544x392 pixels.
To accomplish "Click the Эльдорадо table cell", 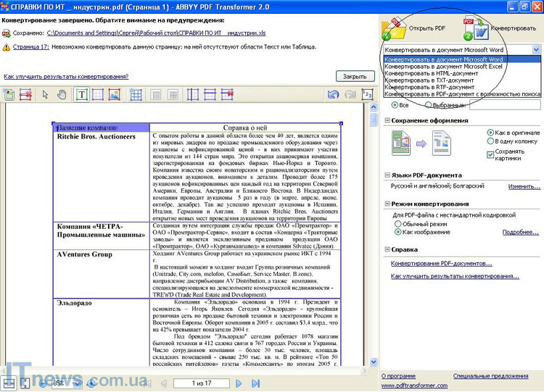I will pyautogui.click(x=102, y=332).
